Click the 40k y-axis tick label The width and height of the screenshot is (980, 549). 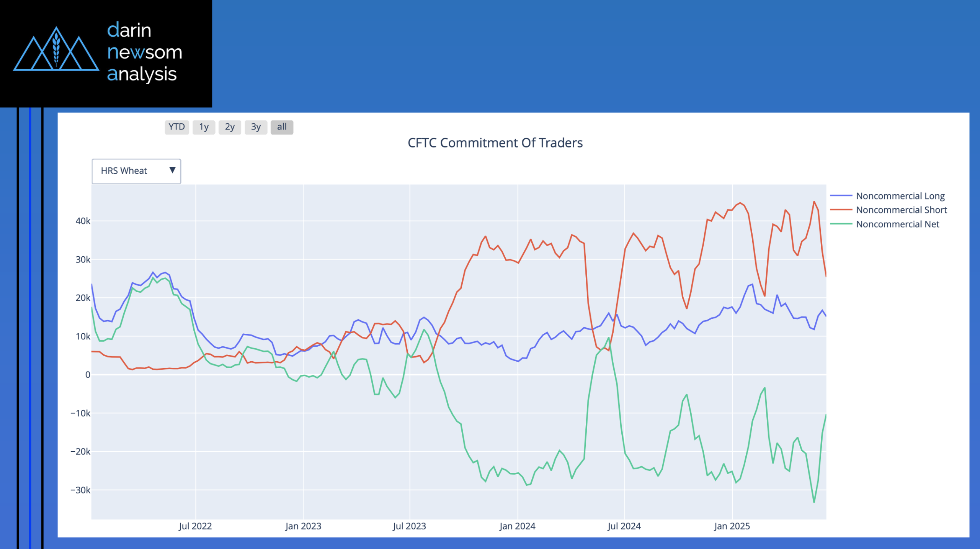tap(83, 221)
